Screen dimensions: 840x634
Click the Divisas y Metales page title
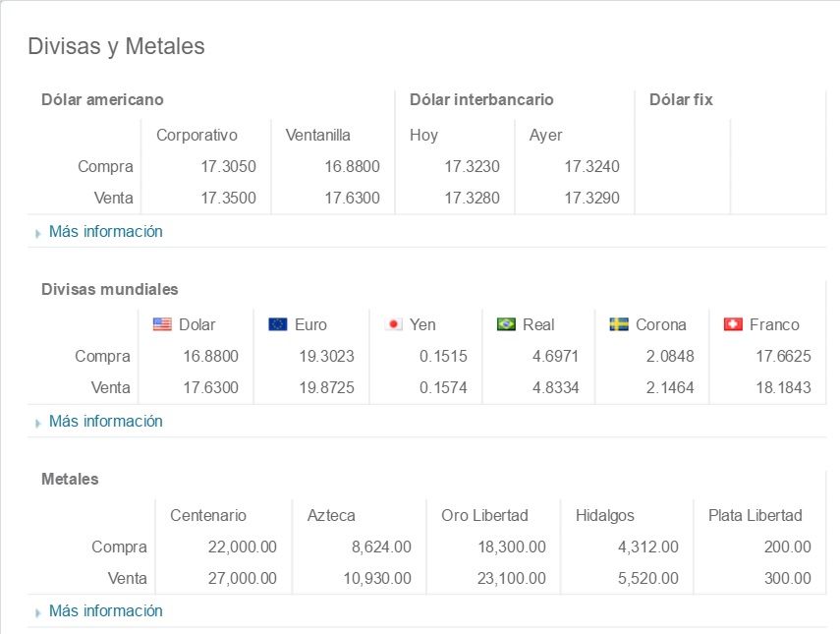point(118,46)
